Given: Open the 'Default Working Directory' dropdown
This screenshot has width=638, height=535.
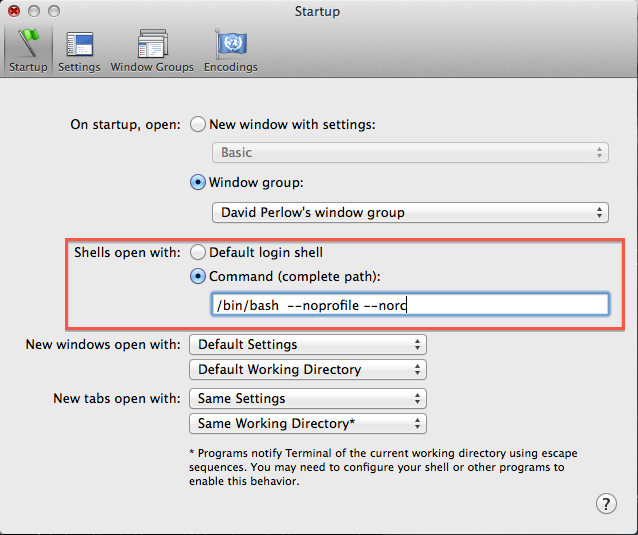Looking at the screenshot, I should tap(307, 369).
